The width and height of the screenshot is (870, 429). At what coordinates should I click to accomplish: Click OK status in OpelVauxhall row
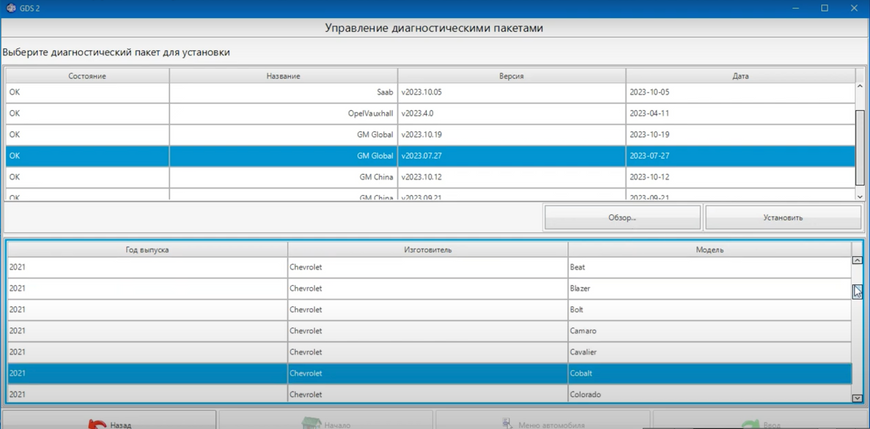click(x=87, y=113)
